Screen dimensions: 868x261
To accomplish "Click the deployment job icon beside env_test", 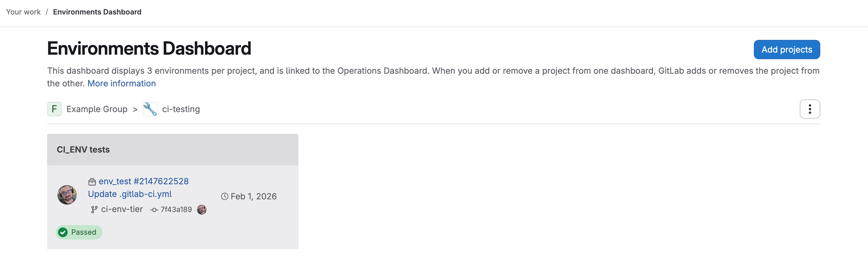I will point(92,182).
